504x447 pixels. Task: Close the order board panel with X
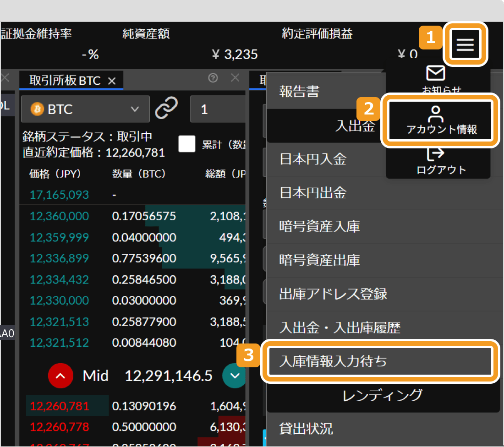coord(236,77)
